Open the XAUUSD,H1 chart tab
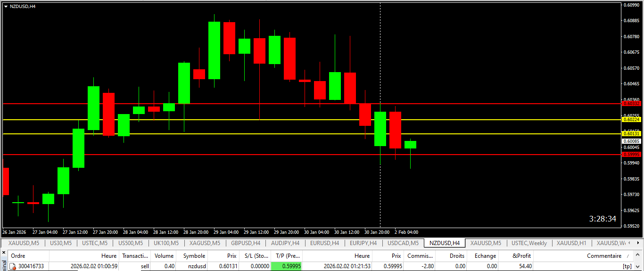The width and height of the screenshot is (644, 271). pyautogui.click(x=571, y=243)
